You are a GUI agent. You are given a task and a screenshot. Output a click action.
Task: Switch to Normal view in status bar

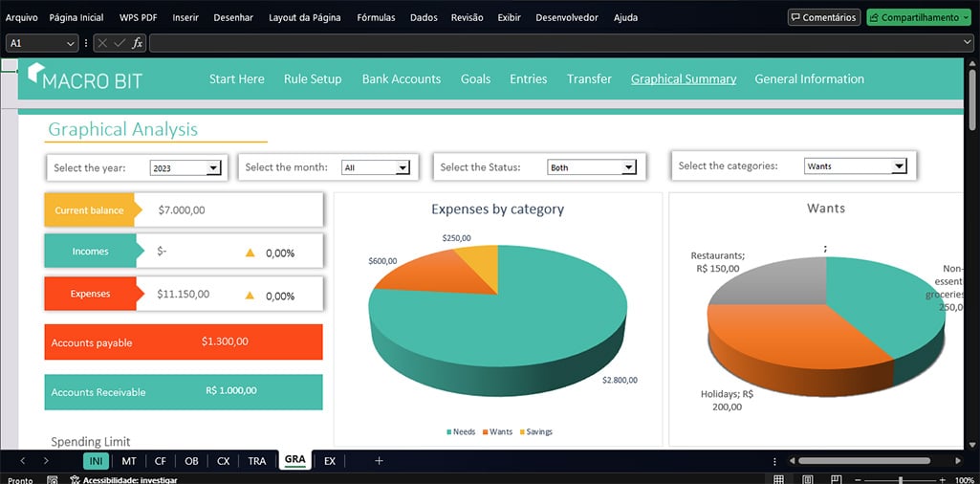pyautogui.click(x=779, y=479)
